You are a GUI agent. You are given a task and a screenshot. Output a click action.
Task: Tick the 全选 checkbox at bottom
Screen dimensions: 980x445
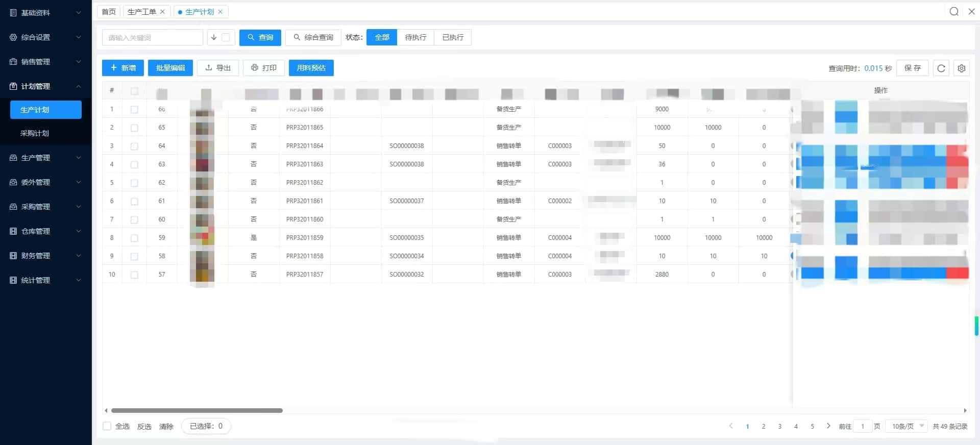[107, 426]
